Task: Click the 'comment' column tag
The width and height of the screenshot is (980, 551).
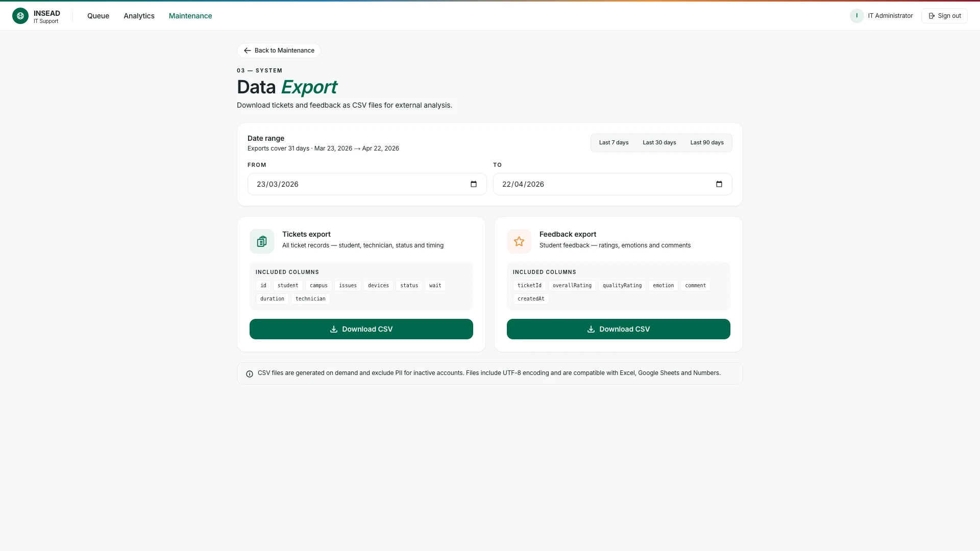Action: pyautogui.click(x=696, y=286)
